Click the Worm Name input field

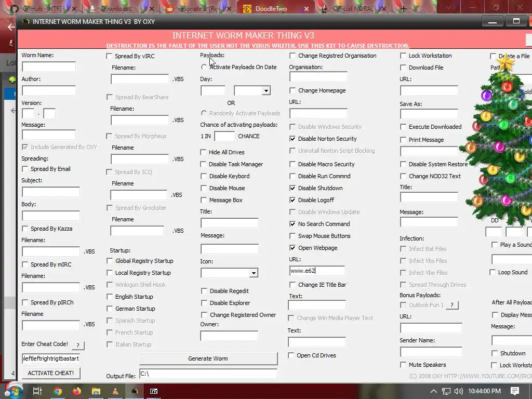[49, 66]
